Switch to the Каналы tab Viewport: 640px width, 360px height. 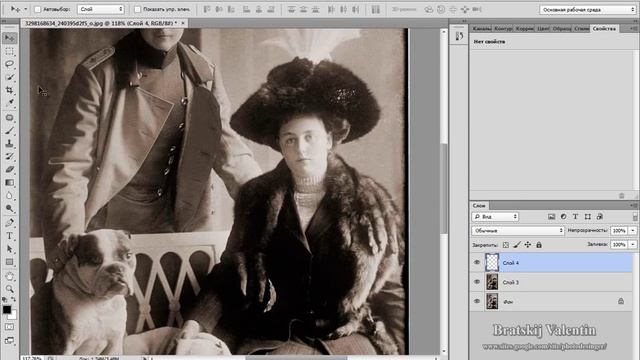pyautogui.click(x=482, y=29)
